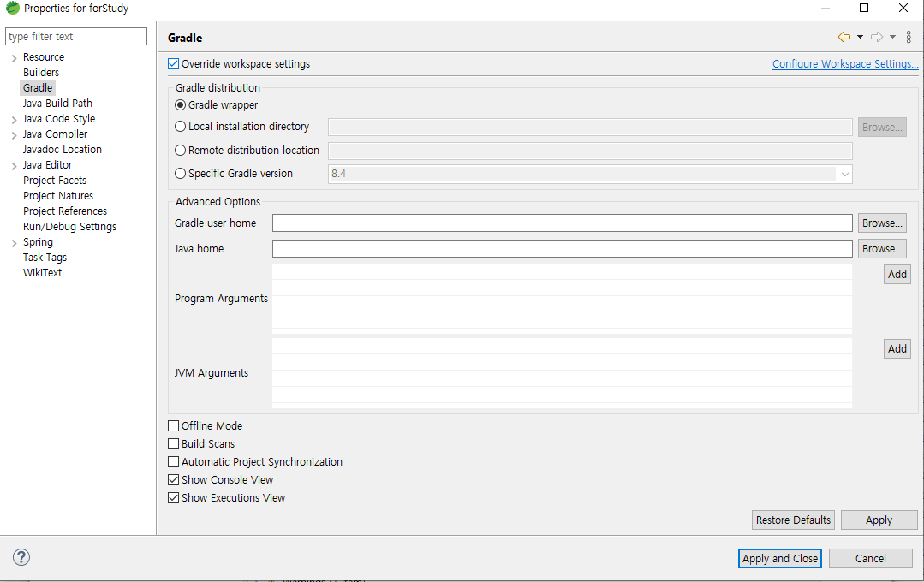This screenshot has width=924, height=582.
Task: Toggle Show Executions View checkbox
Action: point(173,498)
